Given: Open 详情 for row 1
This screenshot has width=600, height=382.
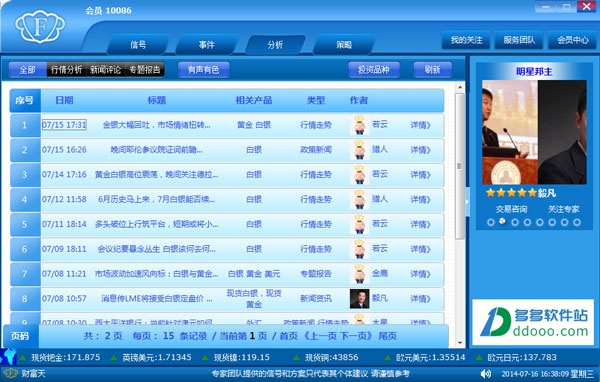Looking at the screenshot, I should pos(421,125).
